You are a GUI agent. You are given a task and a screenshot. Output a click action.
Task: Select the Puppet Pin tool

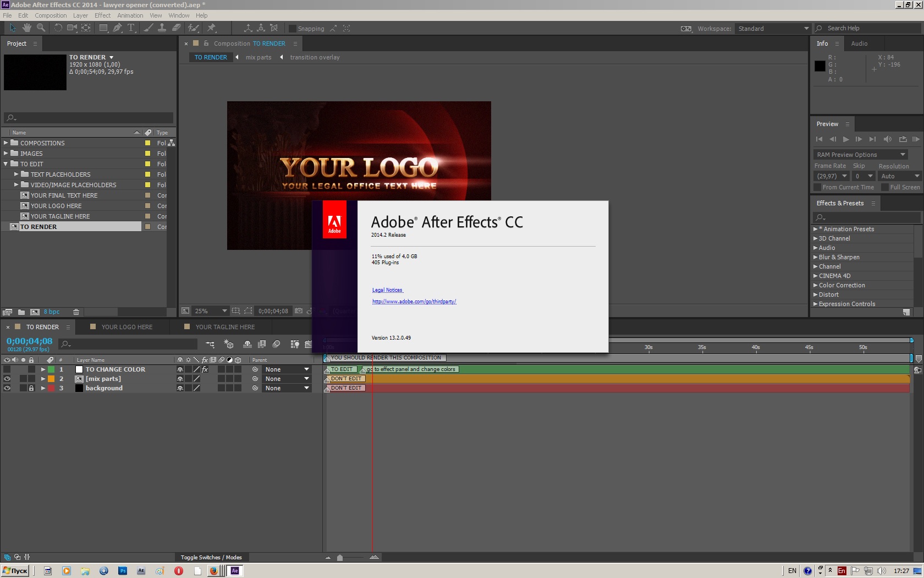click(212, 28)
